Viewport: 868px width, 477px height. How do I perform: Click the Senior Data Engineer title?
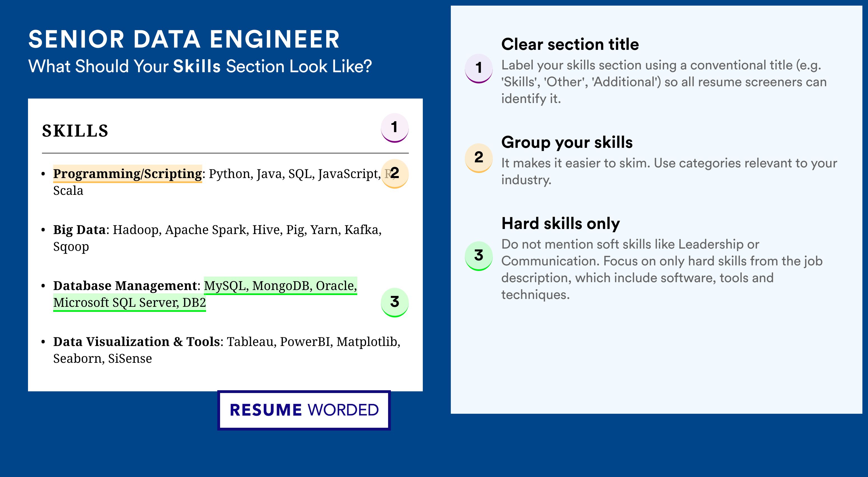click(184, 39)
